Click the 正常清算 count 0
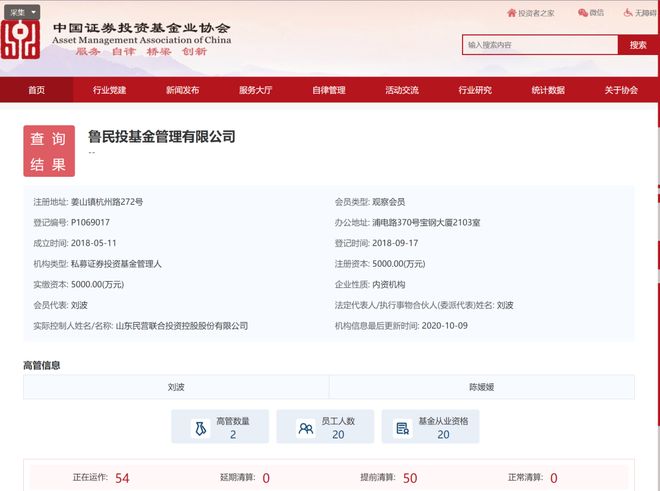Screen dimensions: 660x491 click(x=554, y=478)
